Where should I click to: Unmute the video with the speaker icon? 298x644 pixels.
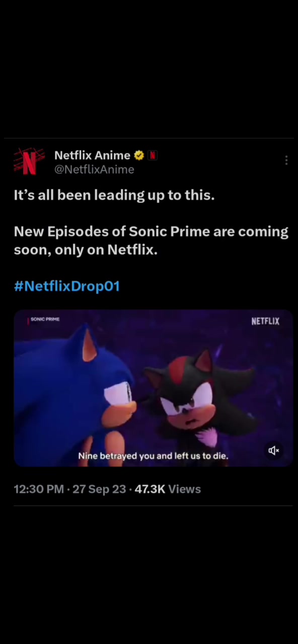pyautogui.click(x=273, y=450)
